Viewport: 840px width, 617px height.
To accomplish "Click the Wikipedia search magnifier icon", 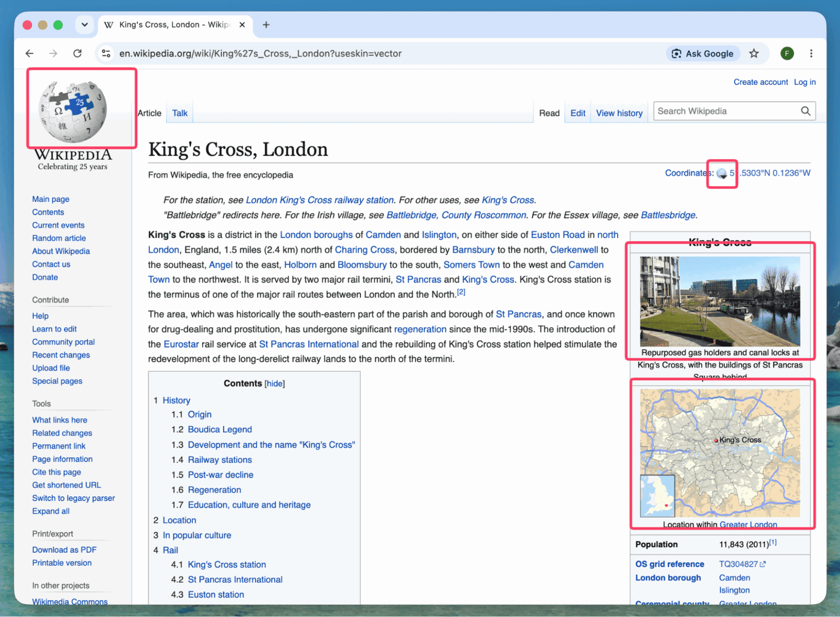I will click(x=805, y=111).
